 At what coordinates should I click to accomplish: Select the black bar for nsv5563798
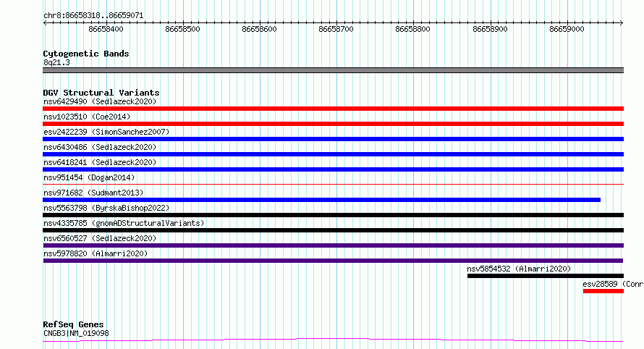tap(333, 215)
